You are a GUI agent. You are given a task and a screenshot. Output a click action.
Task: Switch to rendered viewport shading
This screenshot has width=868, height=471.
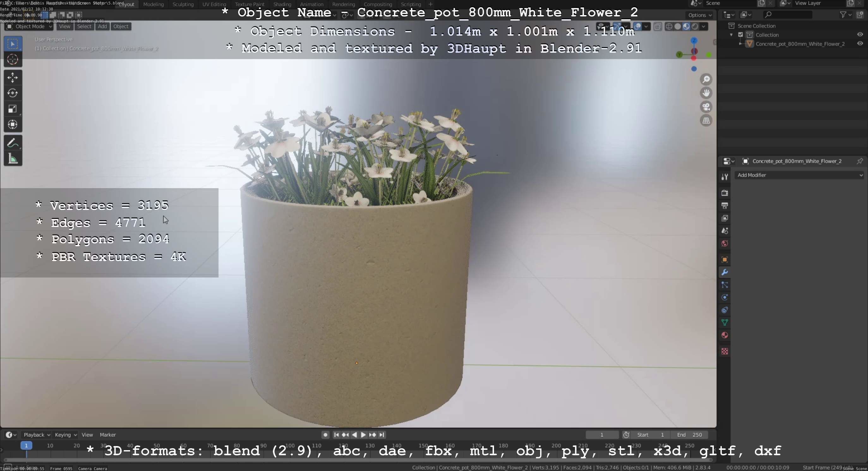click(695, 27)
